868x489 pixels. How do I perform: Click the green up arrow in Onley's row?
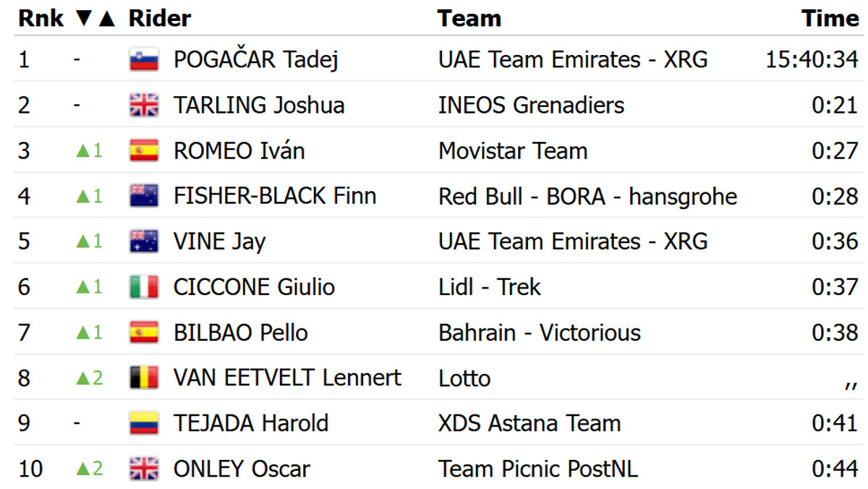point(83,469)
